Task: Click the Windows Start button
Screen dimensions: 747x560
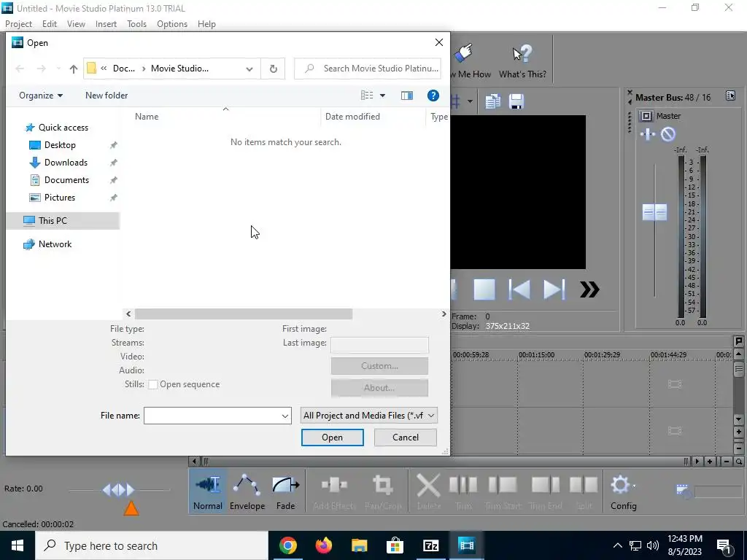Action: 18,545
